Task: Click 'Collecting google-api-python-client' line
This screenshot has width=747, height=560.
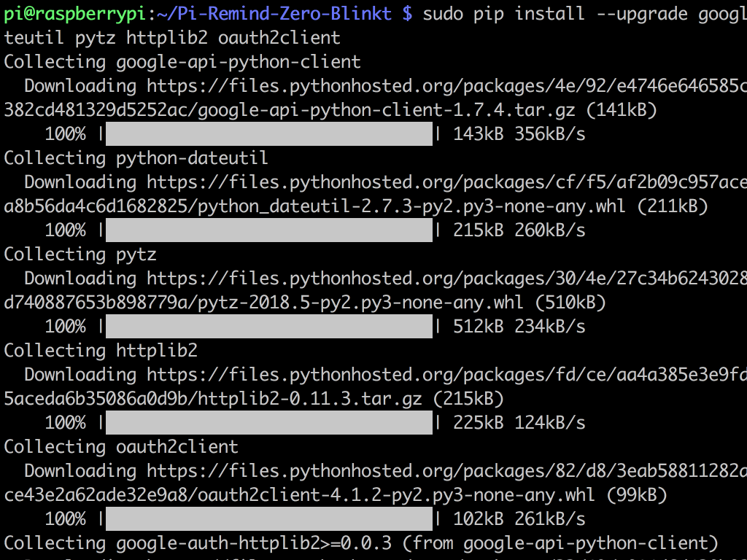Action: pyautogui.click(x=182, y=62)
